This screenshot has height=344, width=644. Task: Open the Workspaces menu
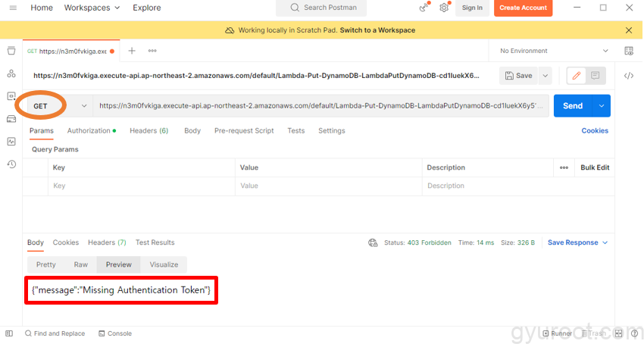92,8
